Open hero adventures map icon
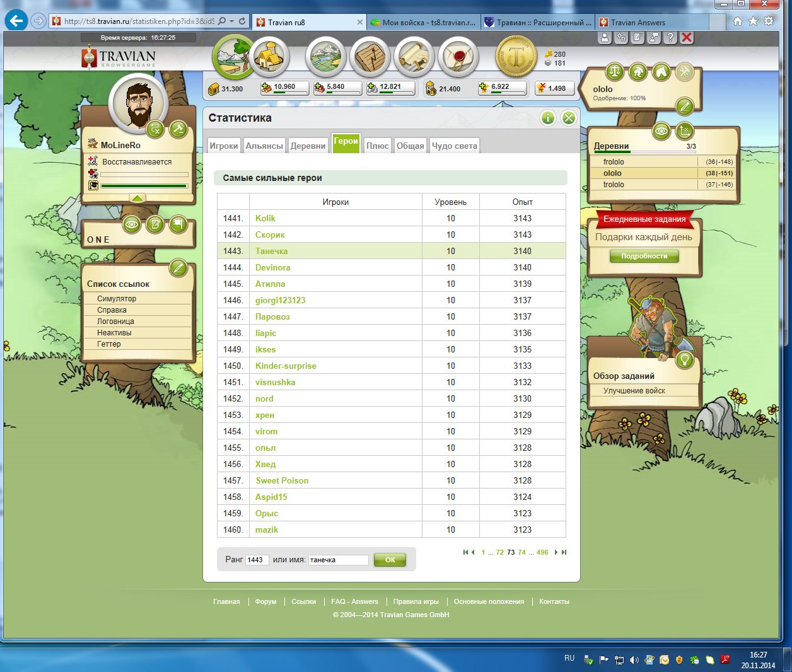 click(155, 129)
